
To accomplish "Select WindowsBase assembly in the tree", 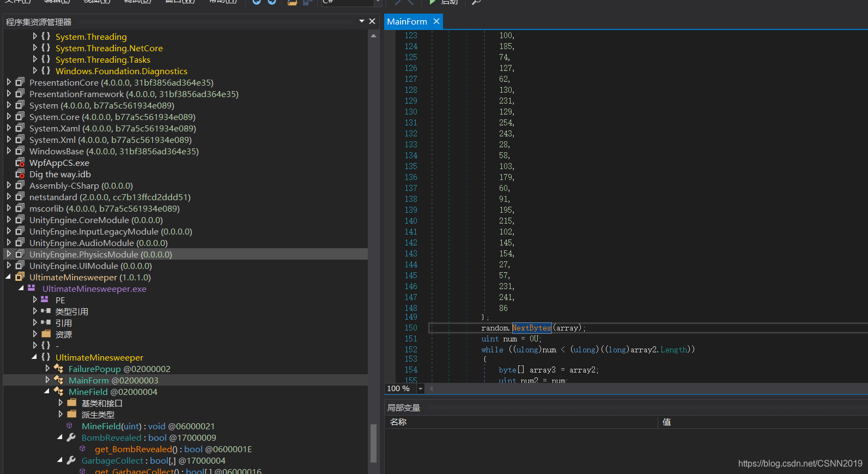I will click(114, 151).
